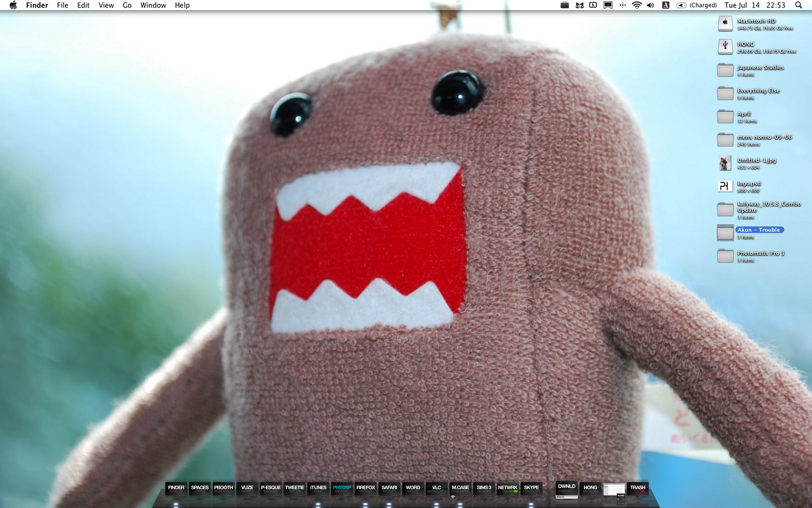812x508 pixels.
Task: Open M.CASE flashcards dock icon
Action: coord(460,489)
